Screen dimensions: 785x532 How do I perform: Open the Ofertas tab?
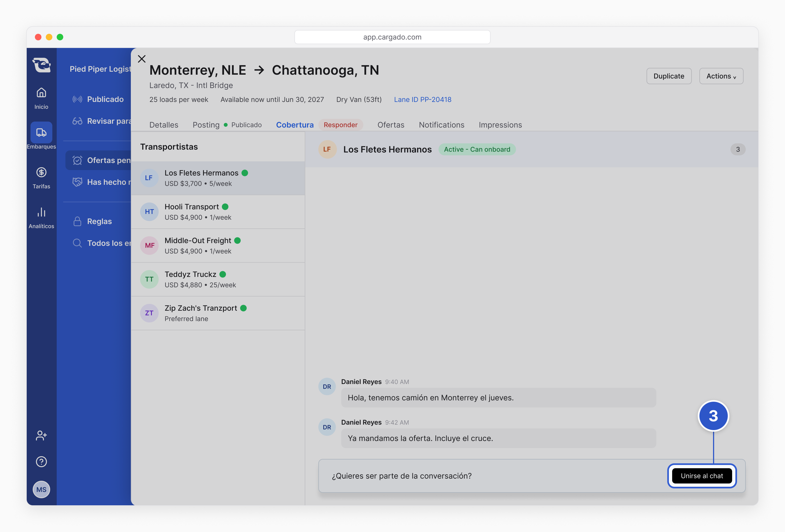(391, 125)
